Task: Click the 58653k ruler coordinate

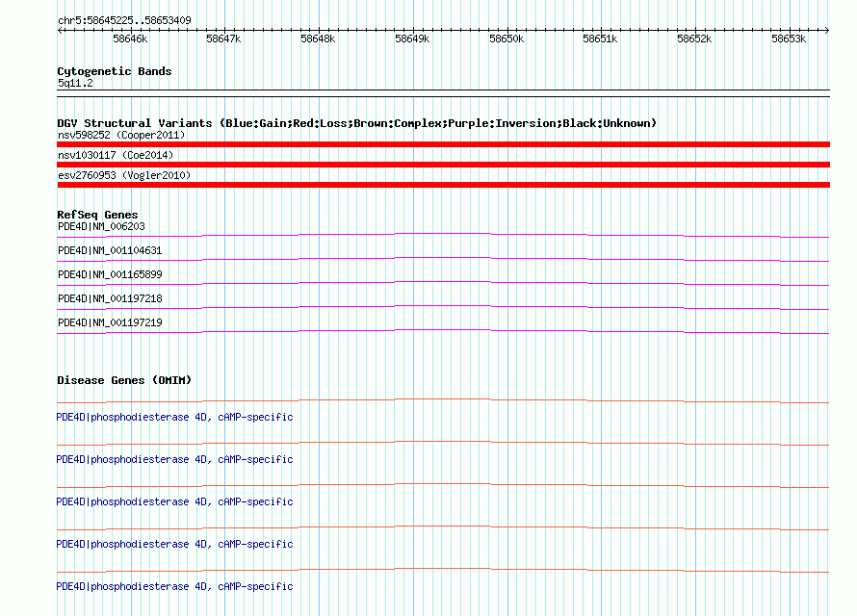Action: (789, 38)
